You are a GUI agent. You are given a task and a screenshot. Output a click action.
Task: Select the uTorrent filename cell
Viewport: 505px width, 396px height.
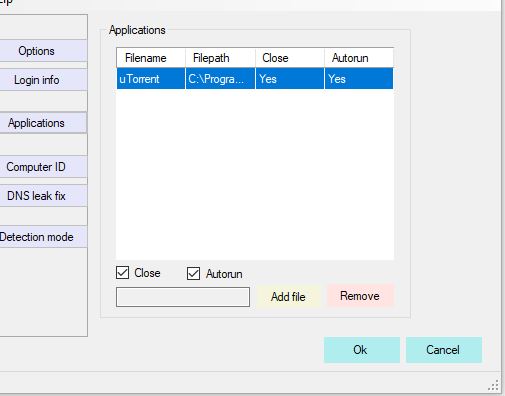click(x=151, y=79)
